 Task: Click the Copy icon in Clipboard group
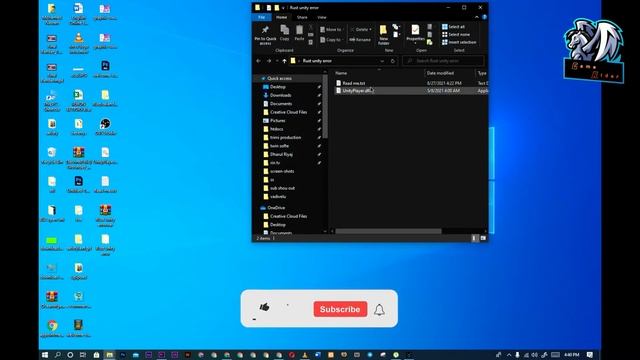284,33
